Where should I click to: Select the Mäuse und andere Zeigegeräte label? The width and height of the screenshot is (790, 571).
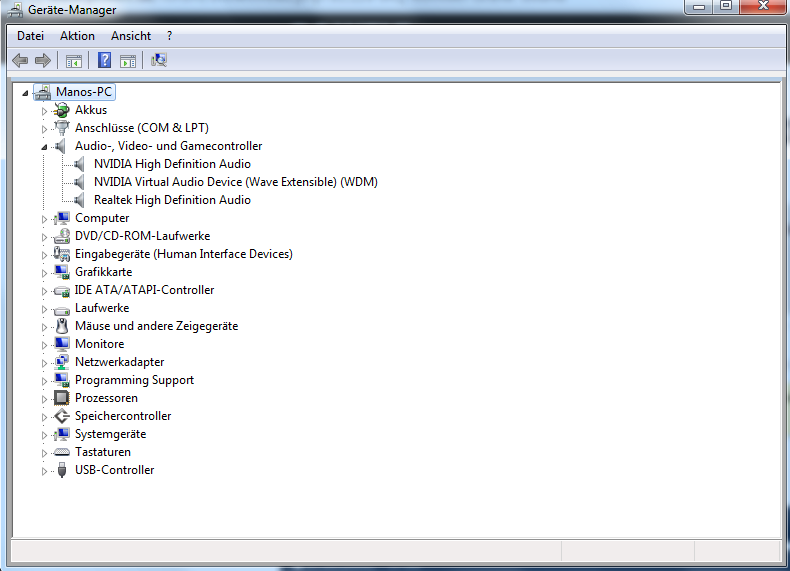[x=156, y=326]
